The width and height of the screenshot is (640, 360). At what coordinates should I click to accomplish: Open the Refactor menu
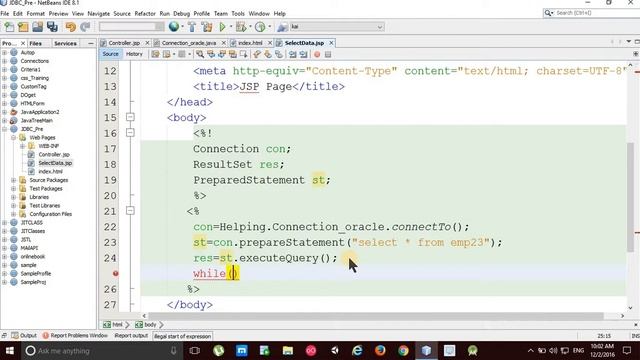point(145,13)
